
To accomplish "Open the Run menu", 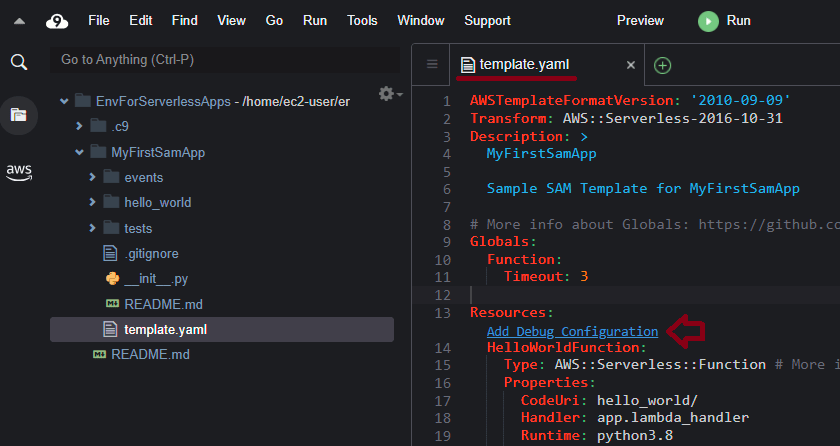I will pyautogui.click(x=314, y=21).
